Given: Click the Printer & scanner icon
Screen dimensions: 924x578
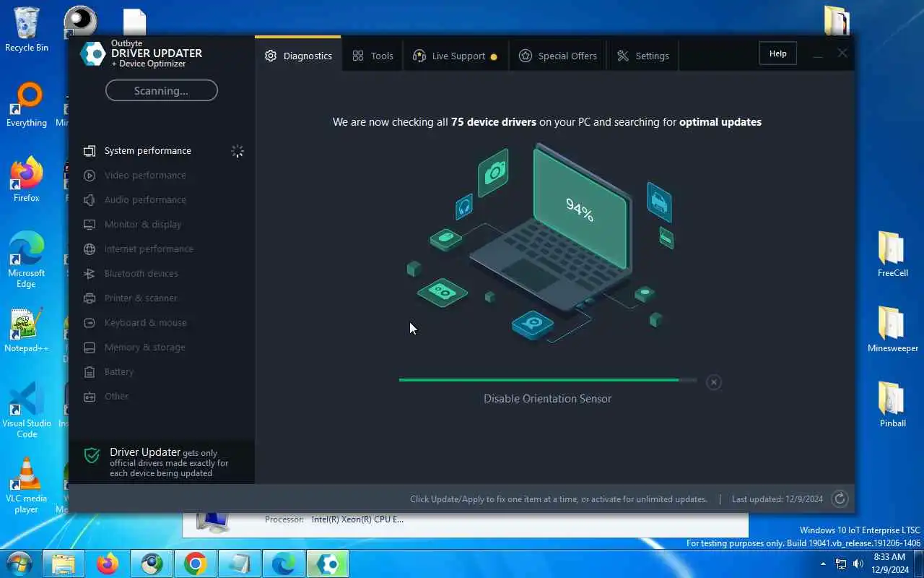Looking at the screenshot, I should [90, 298].
